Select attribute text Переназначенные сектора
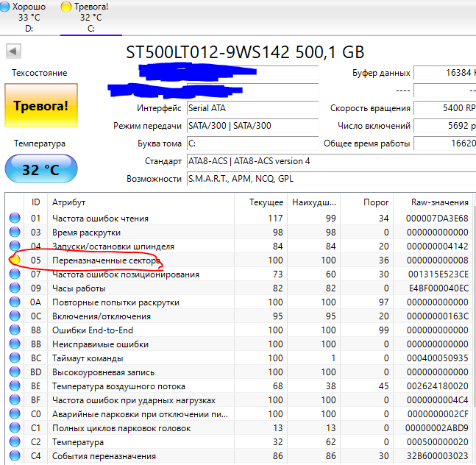 (x=106, y=260)
